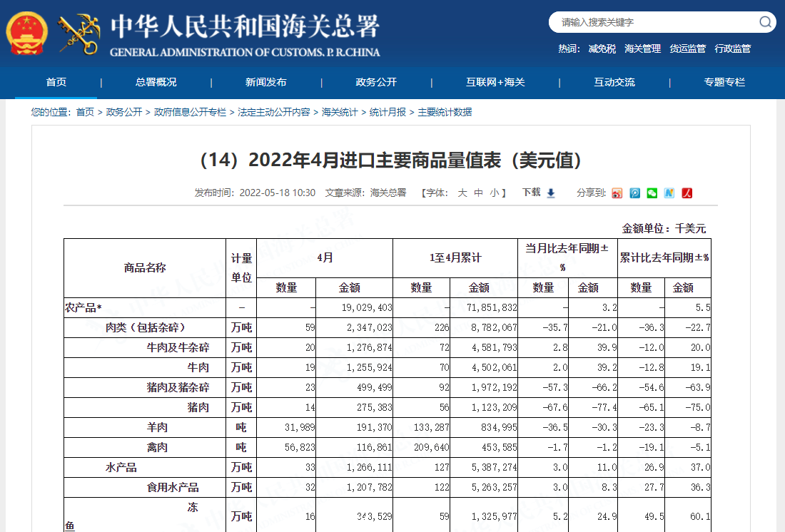Open 统计月报 breadcrumb link

[x=388, y=112]
